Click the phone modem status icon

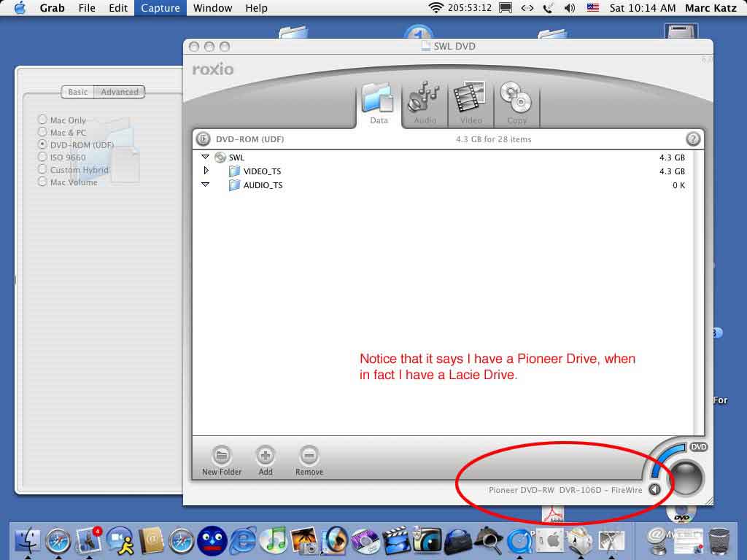tap(549, 7)
